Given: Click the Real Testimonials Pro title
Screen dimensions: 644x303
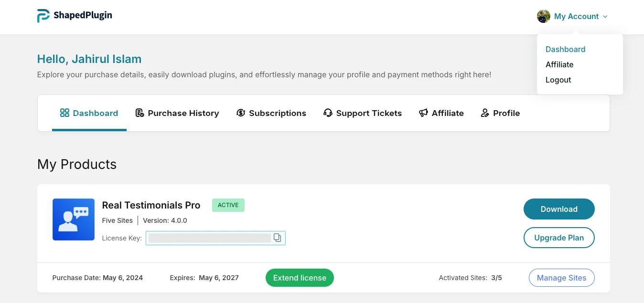Looking at the screenshot, I should [151, 205].
